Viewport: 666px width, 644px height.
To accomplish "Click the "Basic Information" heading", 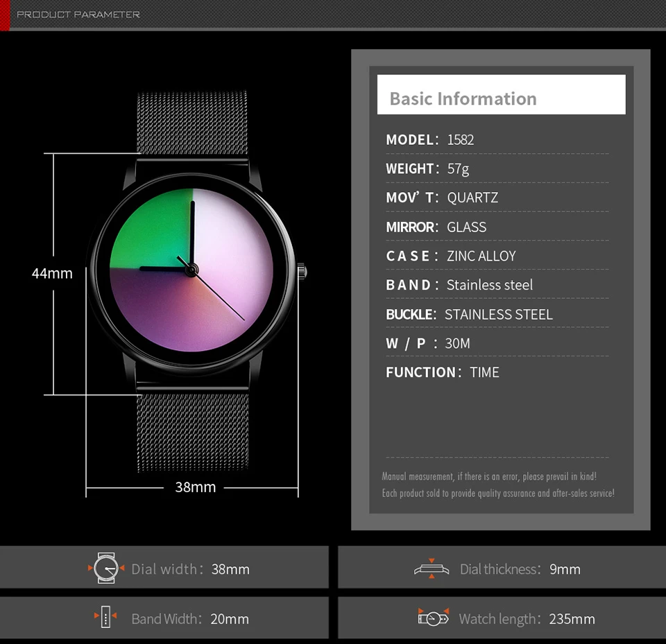I will tap(463, 98).
